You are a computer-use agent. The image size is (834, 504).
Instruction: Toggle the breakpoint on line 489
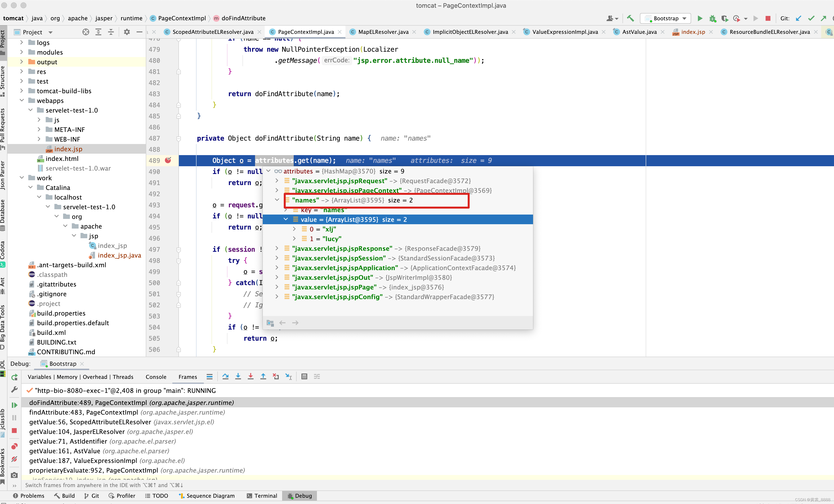[168, 160]
